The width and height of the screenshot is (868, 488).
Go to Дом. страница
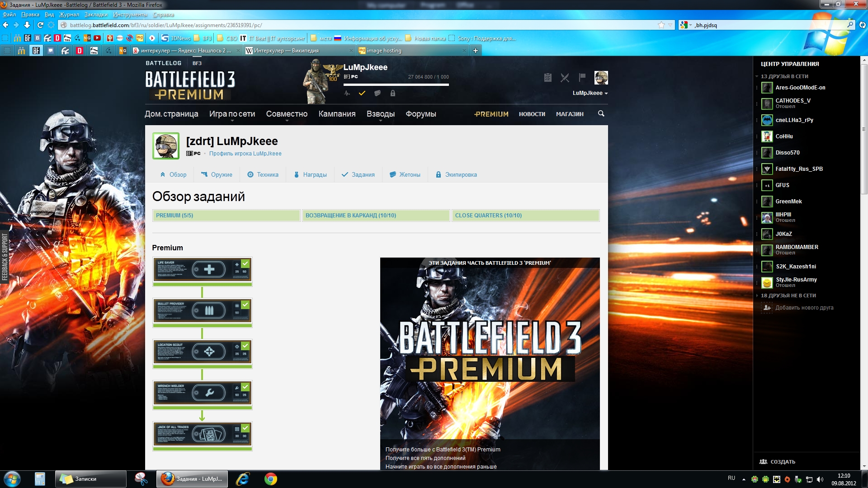pyautogui.click(x=171, y=114)
